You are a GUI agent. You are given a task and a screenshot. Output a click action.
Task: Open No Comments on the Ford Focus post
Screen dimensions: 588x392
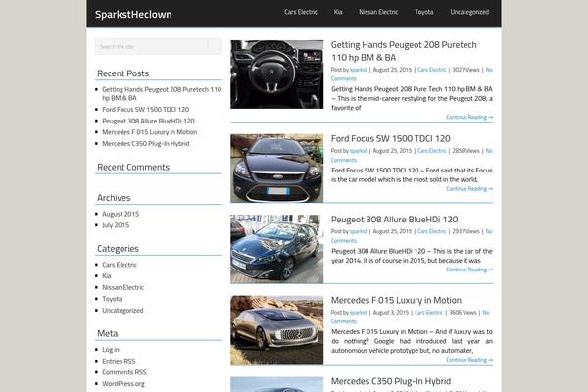click(x=344, y=160)
